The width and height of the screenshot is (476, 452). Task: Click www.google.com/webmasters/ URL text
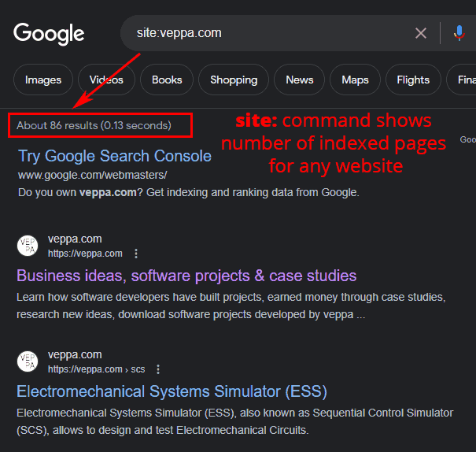tap(93, 175)
